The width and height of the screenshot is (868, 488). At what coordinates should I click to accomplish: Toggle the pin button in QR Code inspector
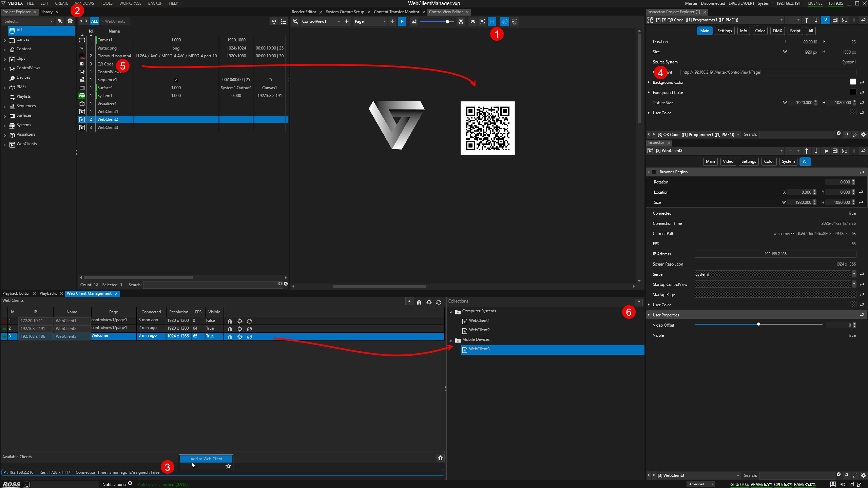pos(825,20)
